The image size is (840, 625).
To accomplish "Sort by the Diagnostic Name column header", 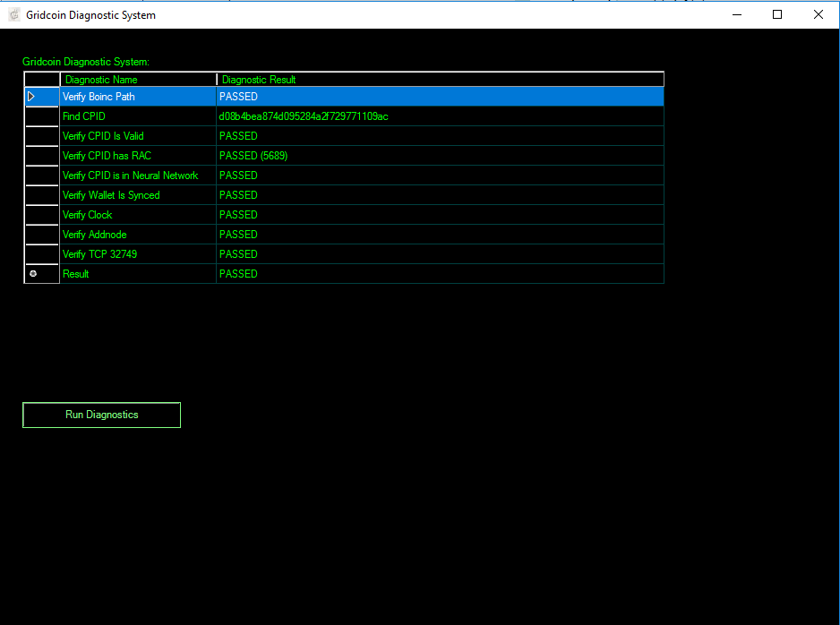I will tap(138, 80).
